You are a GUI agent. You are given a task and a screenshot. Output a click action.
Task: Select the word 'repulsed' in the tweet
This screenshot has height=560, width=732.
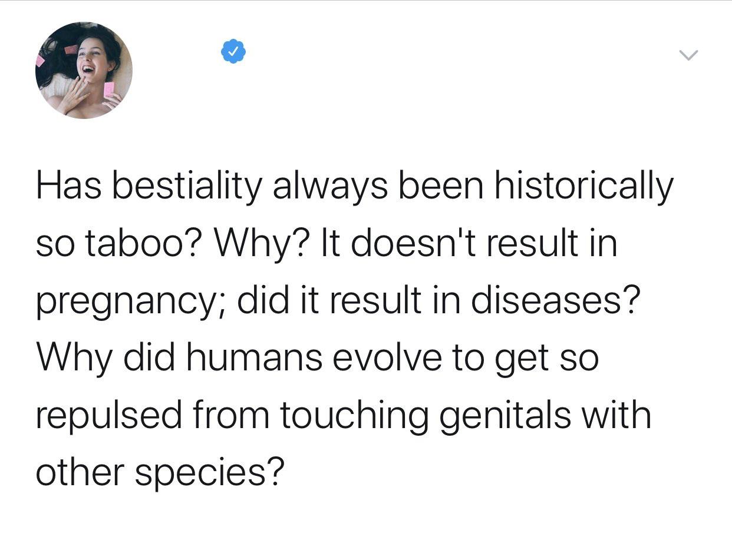pos(109,417)
